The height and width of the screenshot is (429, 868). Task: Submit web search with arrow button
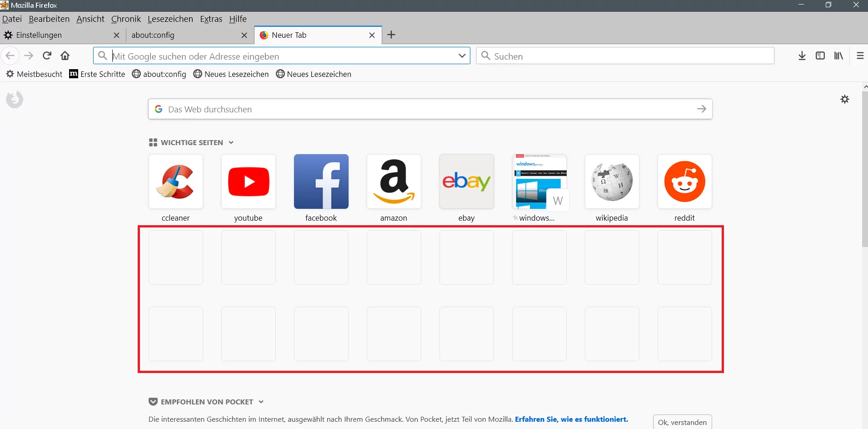(702, 109)
